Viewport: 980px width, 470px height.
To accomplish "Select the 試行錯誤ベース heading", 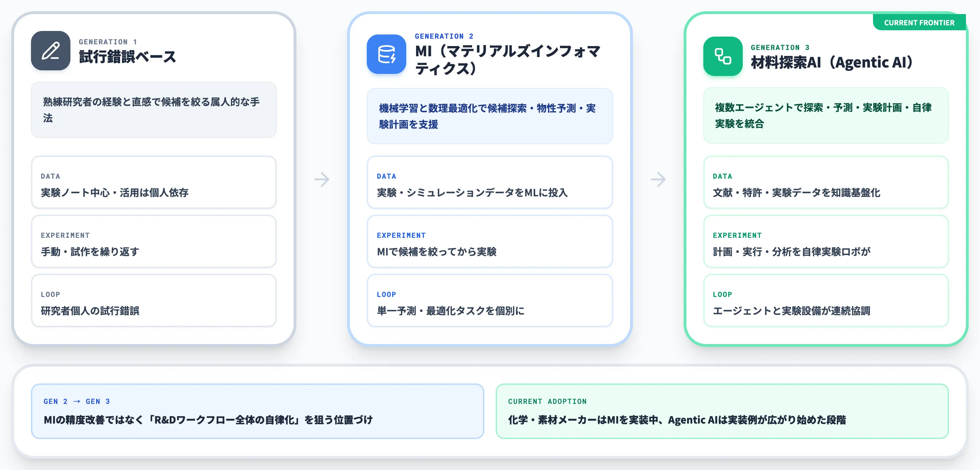I will click(x=127, y=57).
